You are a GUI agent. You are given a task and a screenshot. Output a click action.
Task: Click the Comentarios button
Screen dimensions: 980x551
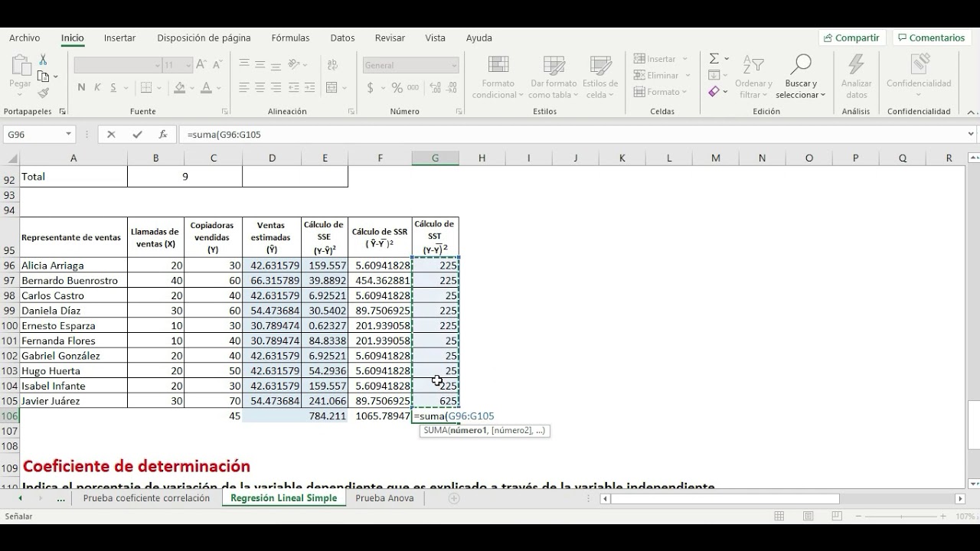pyautogui.click(x=932, y=37)
